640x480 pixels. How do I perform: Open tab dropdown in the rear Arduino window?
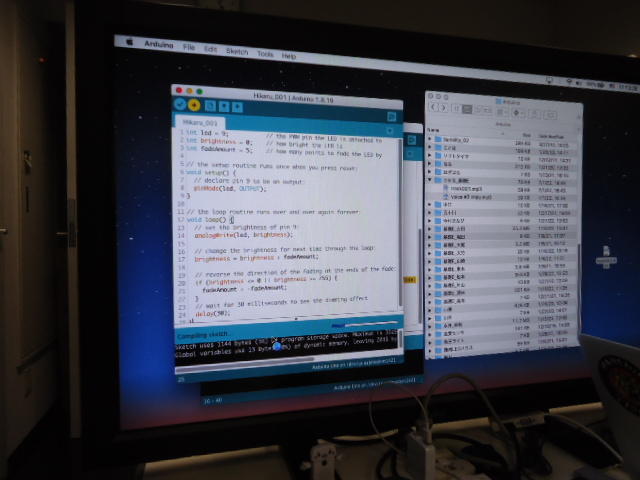tap(410, 154)
